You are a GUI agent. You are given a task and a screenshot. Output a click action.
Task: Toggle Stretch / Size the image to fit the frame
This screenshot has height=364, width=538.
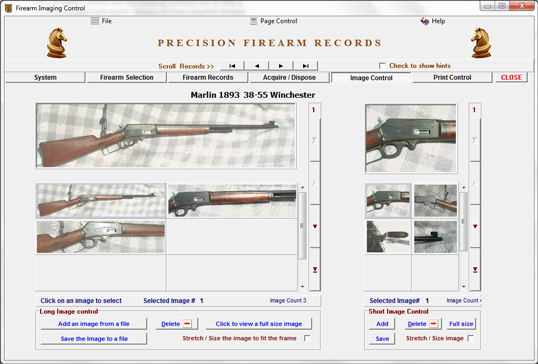[307, 338]
